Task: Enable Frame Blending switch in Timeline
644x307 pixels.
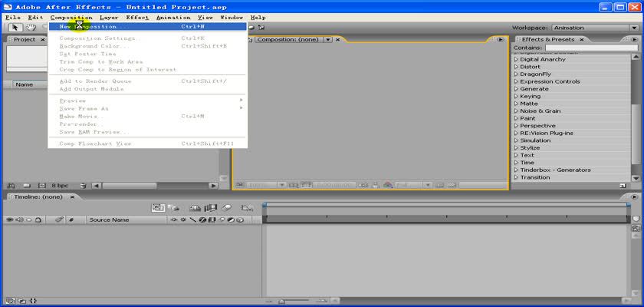Action: coord(210,208)
